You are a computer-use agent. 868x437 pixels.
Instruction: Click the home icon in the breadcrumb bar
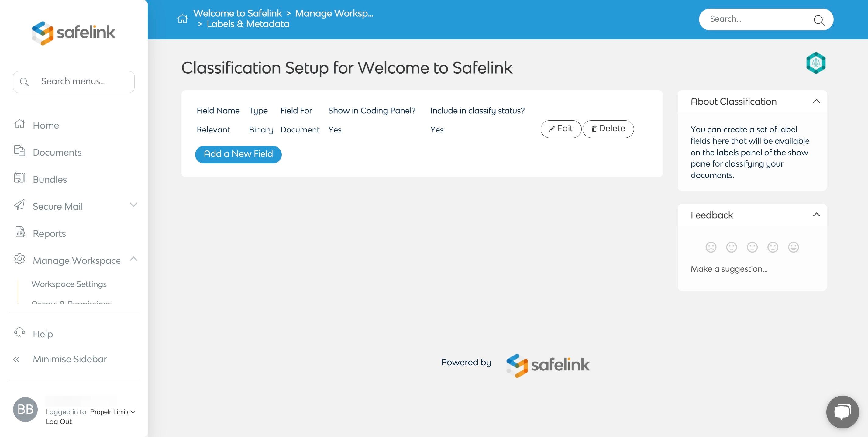(x=182, y=19)
